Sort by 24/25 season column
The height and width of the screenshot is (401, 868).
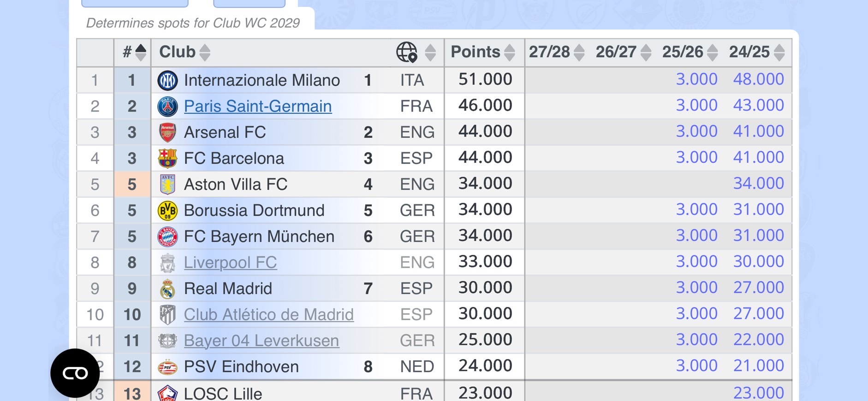(x=779, y=52)
